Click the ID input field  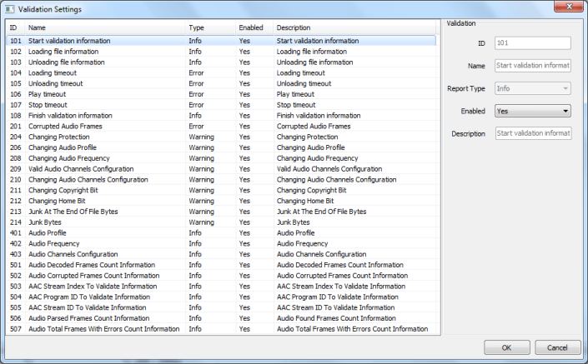click(532, 42)
